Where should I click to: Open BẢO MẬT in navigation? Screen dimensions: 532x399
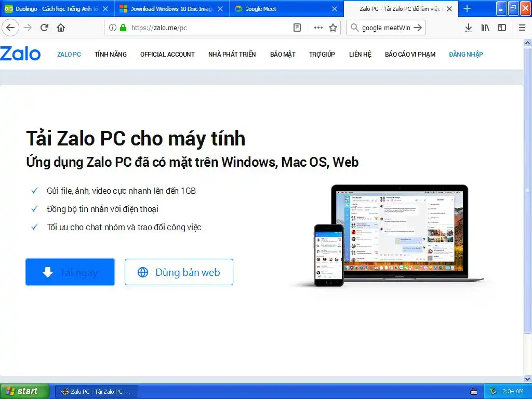coord(283,54)
